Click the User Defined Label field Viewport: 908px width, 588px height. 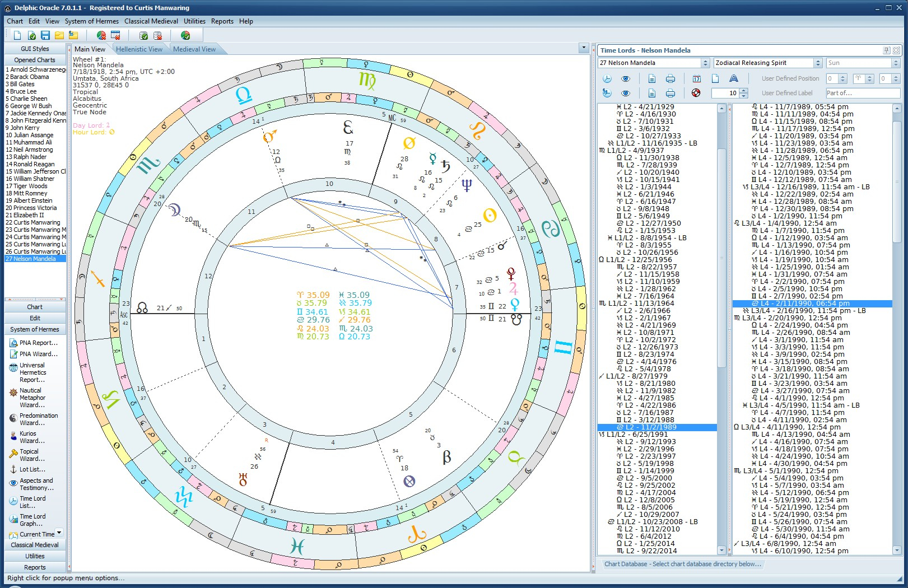(863, 93)
